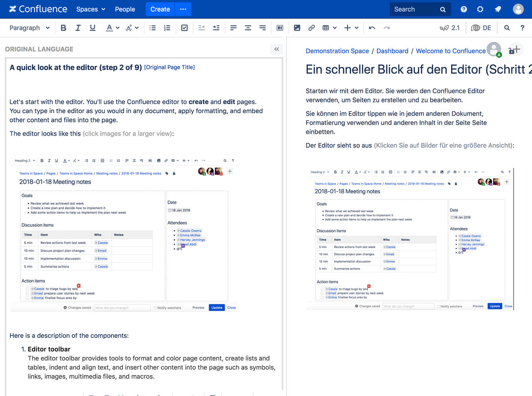Image resolution: width=532 pixels, height=396 pixels.
Task: Click the plus insert more content icon
Action: [x=347, y=28]
